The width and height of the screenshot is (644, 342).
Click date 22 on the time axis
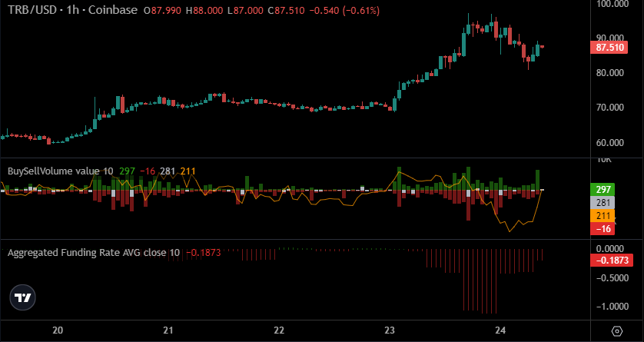click(x=279, y=330)
